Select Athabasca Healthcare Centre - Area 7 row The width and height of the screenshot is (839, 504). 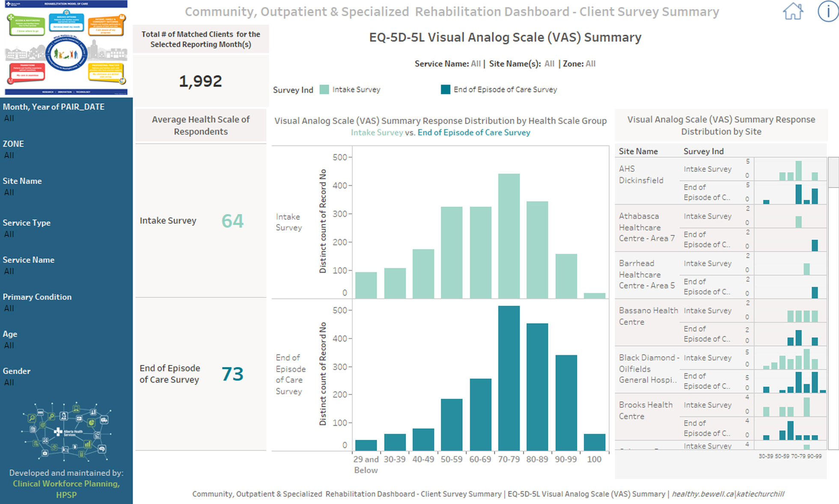(721, 228)
